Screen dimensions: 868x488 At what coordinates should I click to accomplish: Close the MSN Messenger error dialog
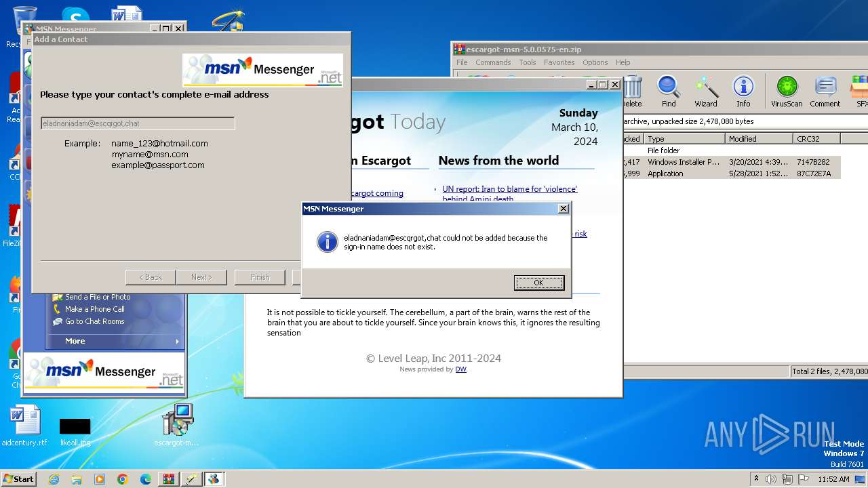point(563,209)
